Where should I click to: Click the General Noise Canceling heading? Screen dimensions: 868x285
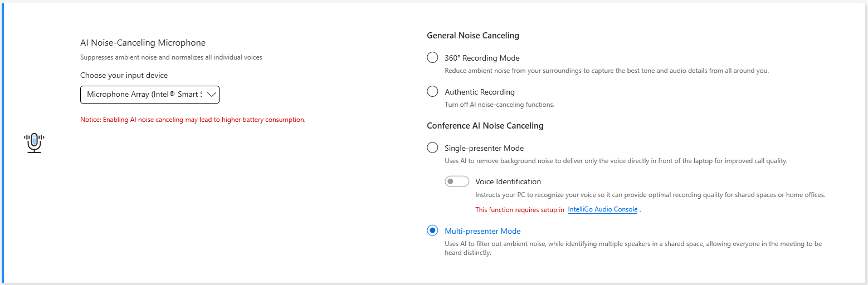[x=473, y=36]
